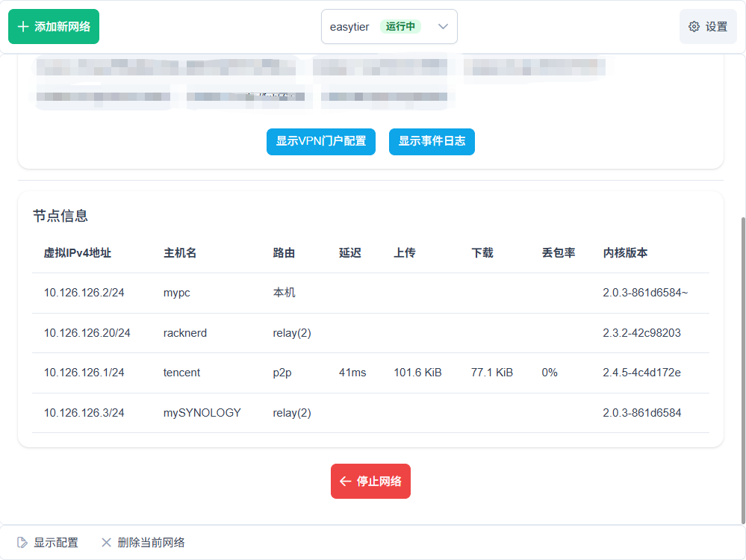Click the tencent node's IP 10.126.126.1/24
The height and width of the screenshot is (560, 746).
[x=84, y=373]
